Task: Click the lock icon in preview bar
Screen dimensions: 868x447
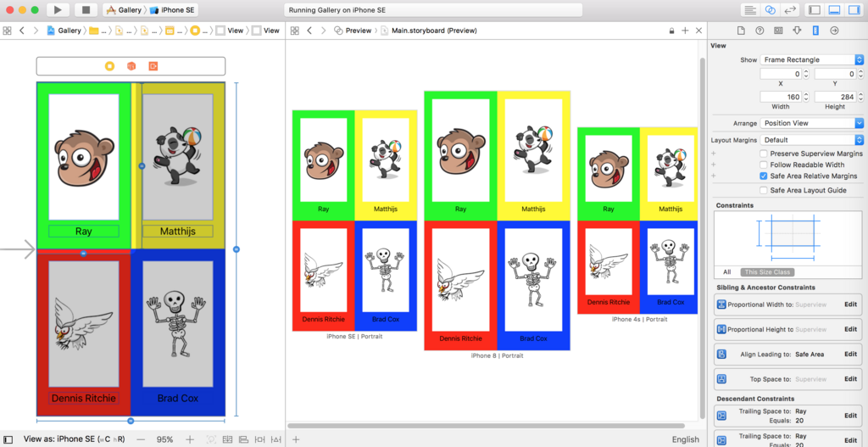Action: (672, 31)
